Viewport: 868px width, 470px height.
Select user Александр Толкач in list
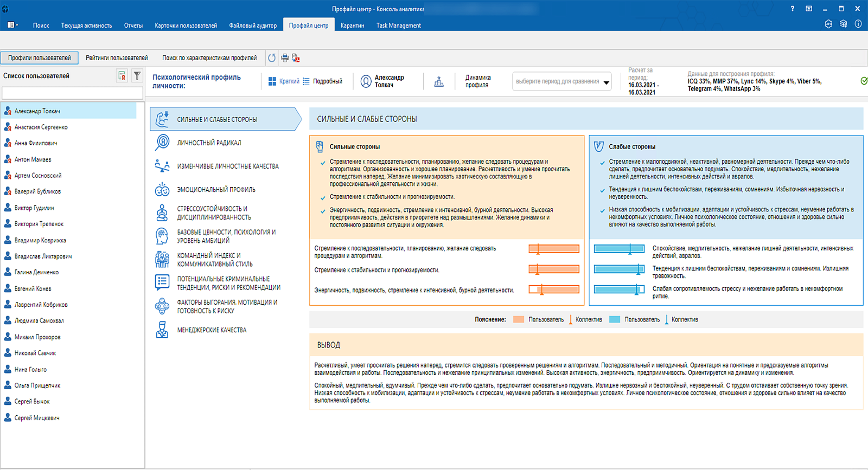[x=68, y=111]
